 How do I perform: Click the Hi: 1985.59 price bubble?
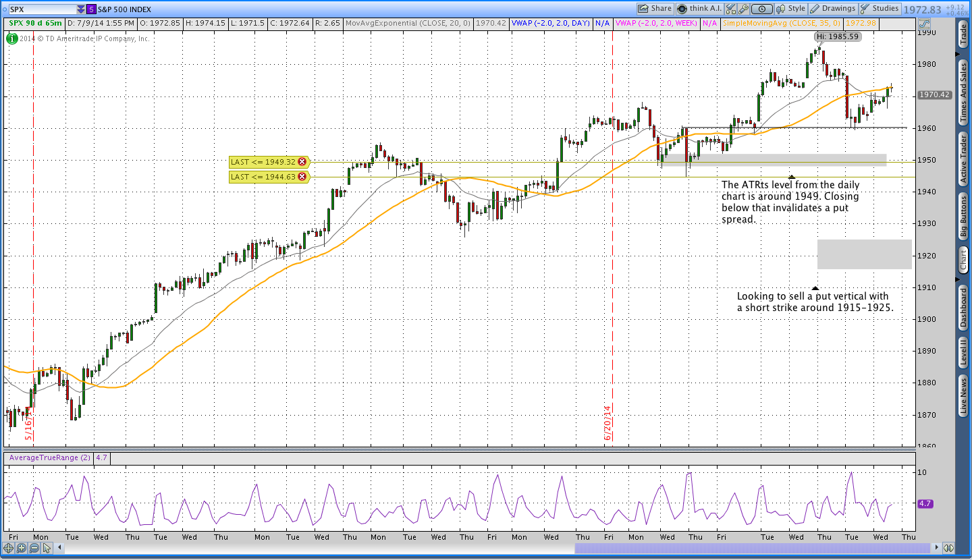pos(836,36)
